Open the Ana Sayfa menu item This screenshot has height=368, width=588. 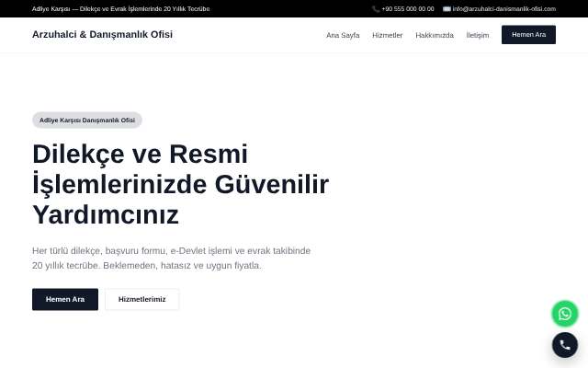tap(343, 35)
